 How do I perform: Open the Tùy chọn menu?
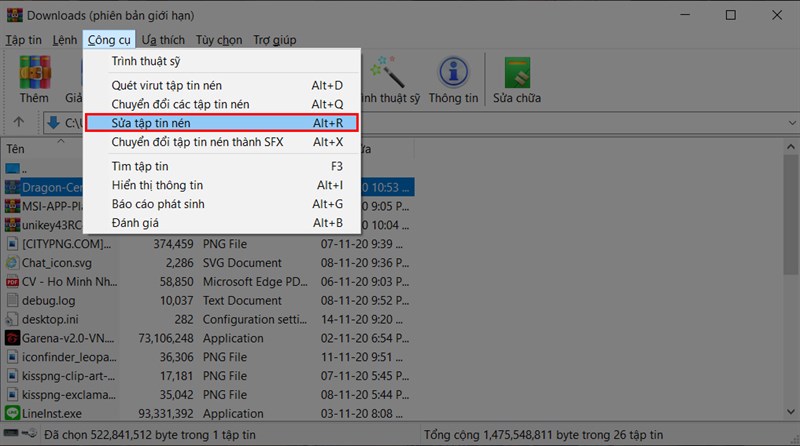pyautogui.click(x=219, y=40)
